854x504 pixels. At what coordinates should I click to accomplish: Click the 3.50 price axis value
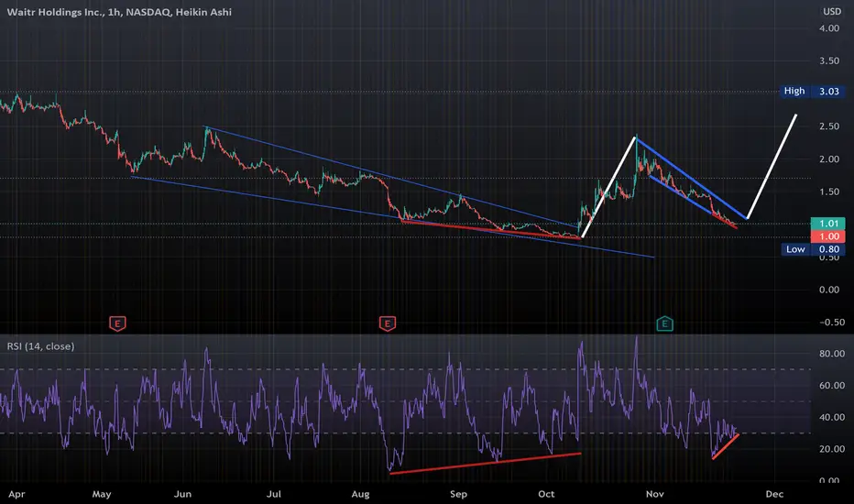[829, 61]
